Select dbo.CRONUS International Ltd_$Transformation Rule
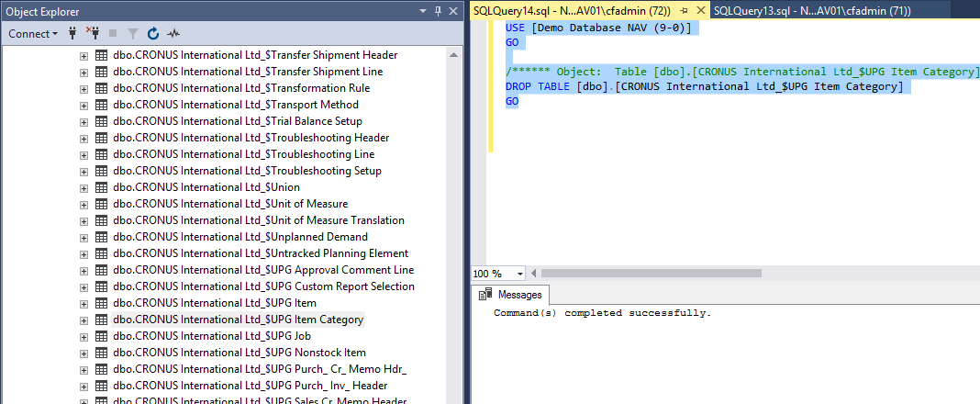 (241, 88)
